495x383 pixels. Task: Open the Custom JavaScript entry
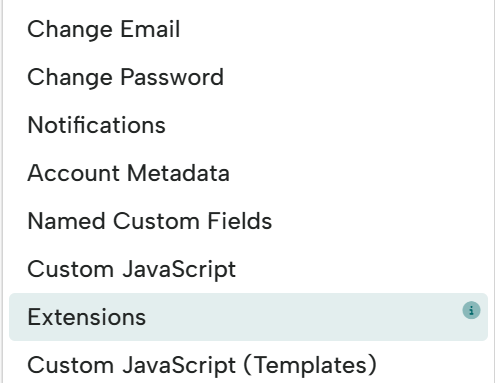tap(248, 269)
